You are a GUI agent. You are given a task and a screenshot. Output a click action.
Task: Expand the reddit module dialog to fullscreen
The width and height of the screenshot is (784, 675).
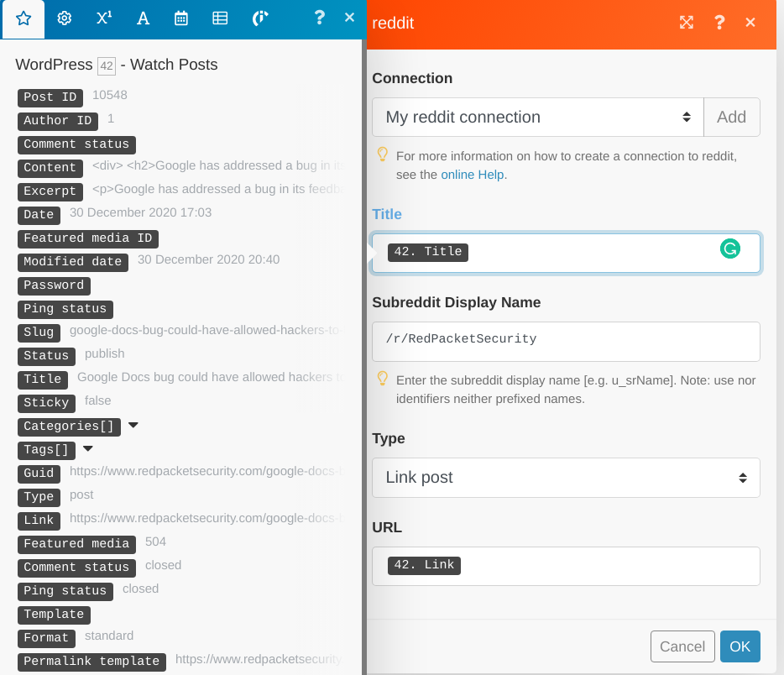[687, 23]
